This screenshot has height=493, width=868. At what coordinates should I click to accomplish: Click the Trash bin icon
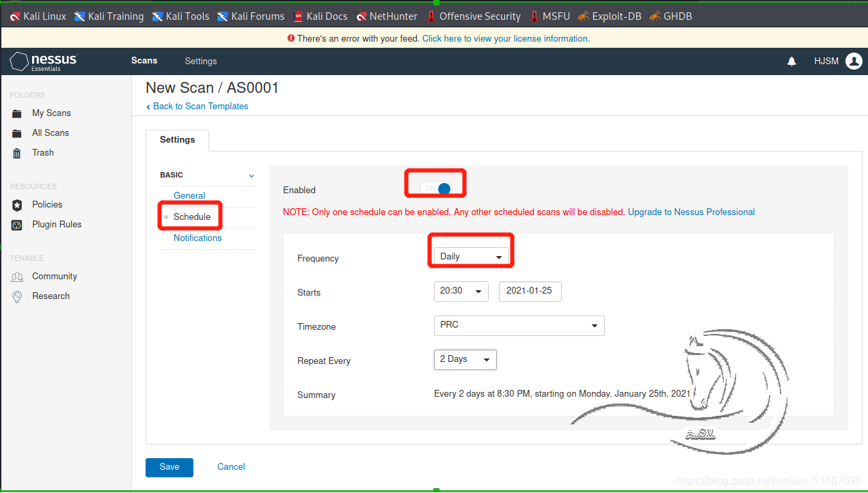[x=17, y=153]
